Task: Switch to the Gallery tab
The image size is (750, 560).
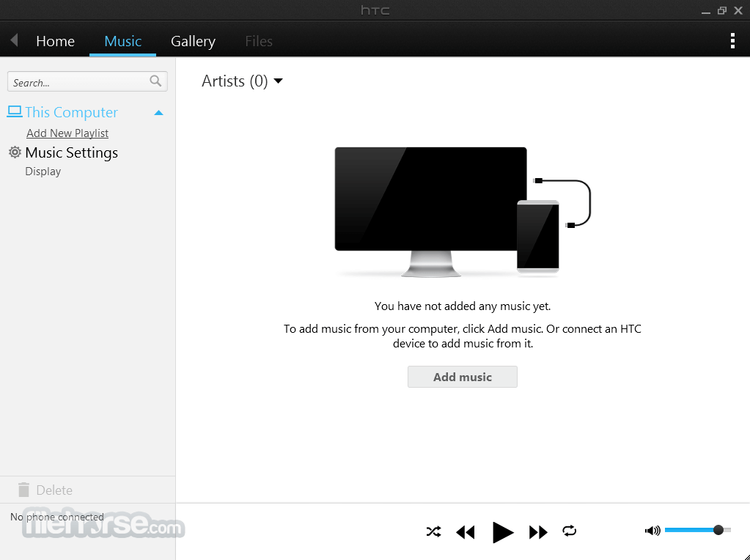Action: [194, 41]
